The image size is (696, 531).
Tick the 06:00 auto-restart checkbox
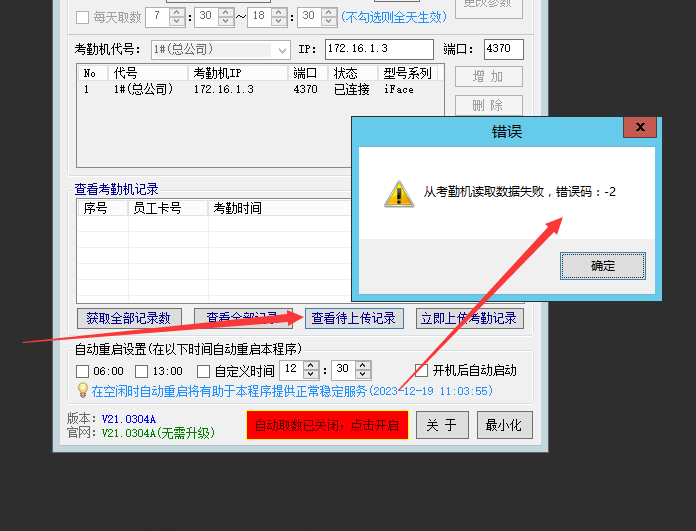tap(83, 371)
